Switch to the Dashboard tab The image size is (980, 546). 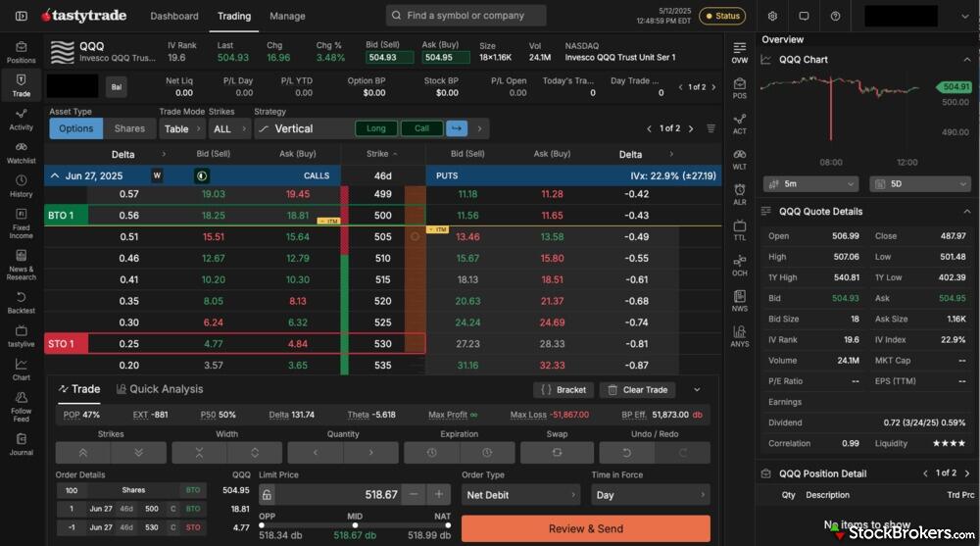[x=174, y=16]
